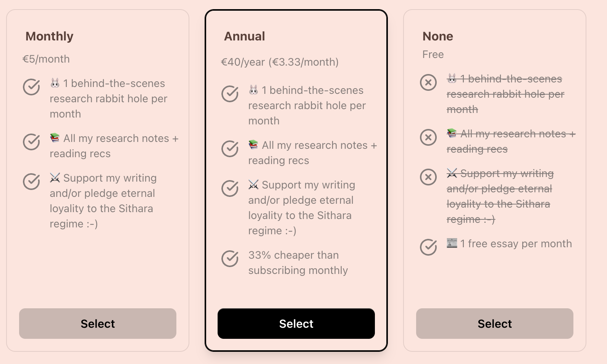Click checkmark icon beside rabbit hole in Monthly plan

pos(31,87)
